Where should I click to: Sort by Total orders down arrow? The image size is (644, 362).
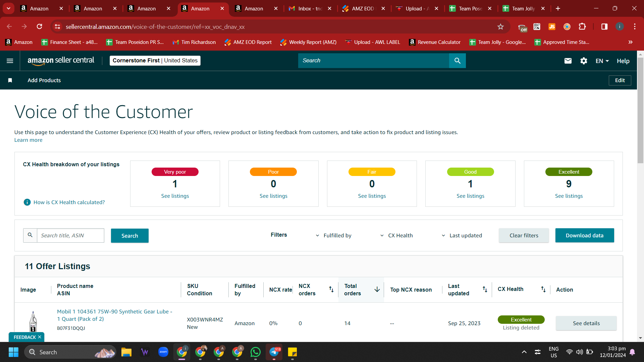tap(377, 289)
